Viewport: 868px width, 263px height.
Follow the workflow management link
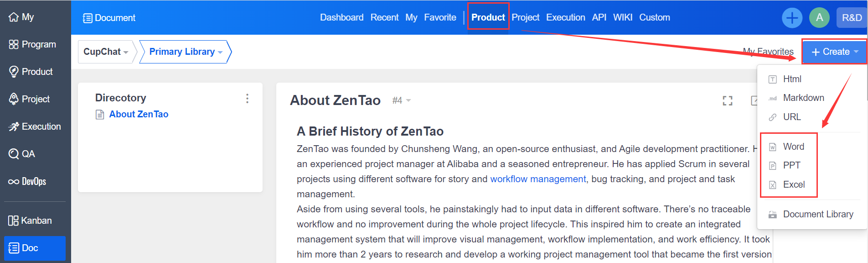point(538,179)
